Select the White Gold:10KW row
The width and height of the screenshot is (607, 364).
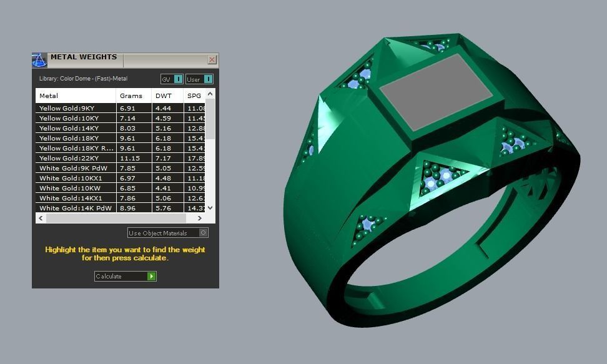pyautogui.click(x=121, y=188)
